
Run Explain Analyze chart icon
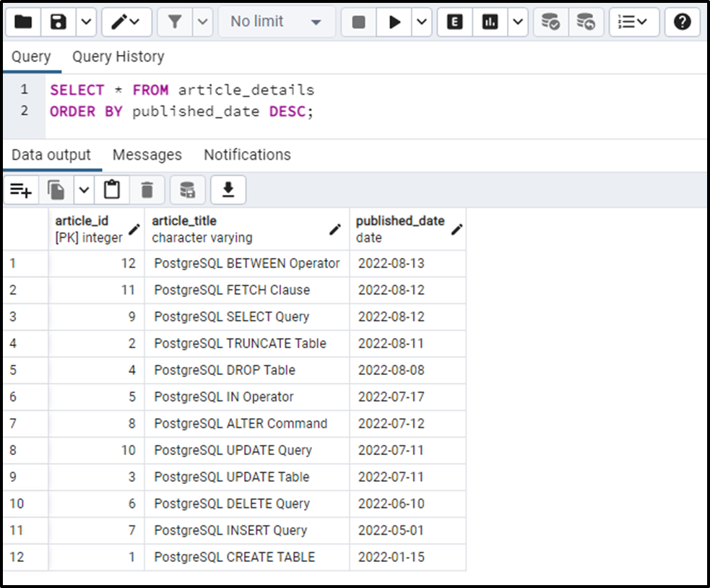[490, 21]
